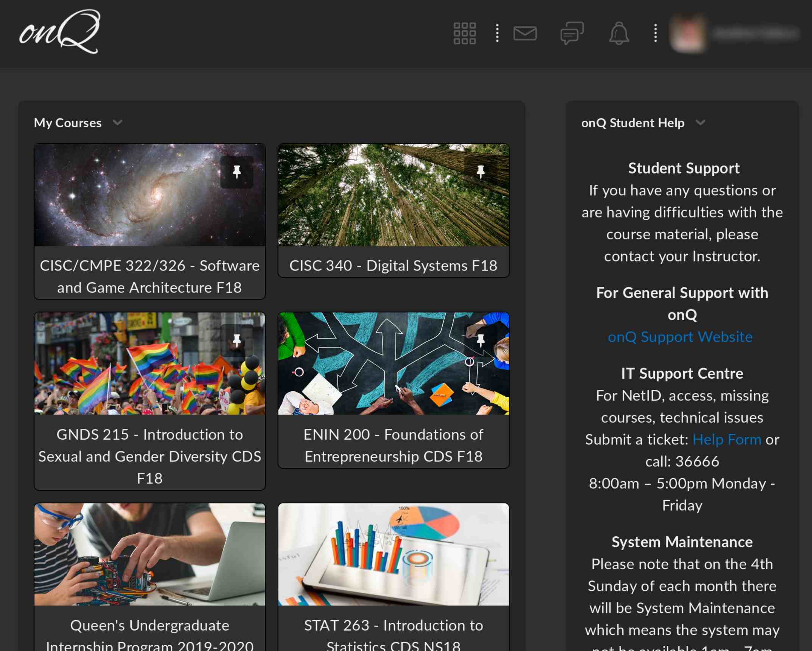Open the CISC 340 Digital Systems F18 course
Screen dimensions: 812x651
[393, 265]
